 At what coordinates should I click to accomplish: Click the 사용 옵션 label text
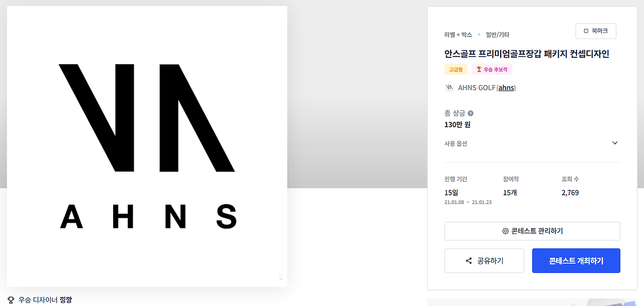pyautogui.click(x=456, y=143)
